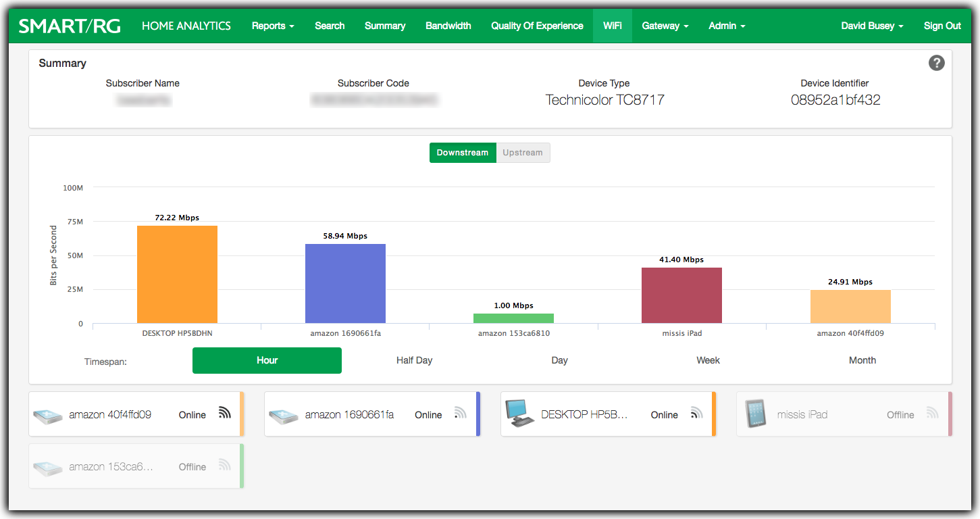The height and width of the screenshot is (519, 980).
Task: Click WiFi signal icon for missis iPad
Action: point(933,413)
